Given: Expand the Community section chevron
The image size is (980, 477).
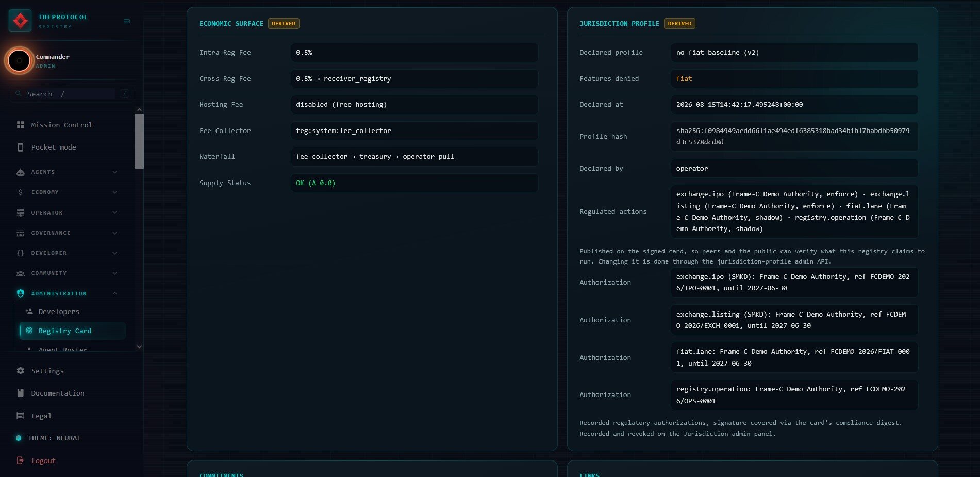Looking at the screenshot, I should pos(115,273).
